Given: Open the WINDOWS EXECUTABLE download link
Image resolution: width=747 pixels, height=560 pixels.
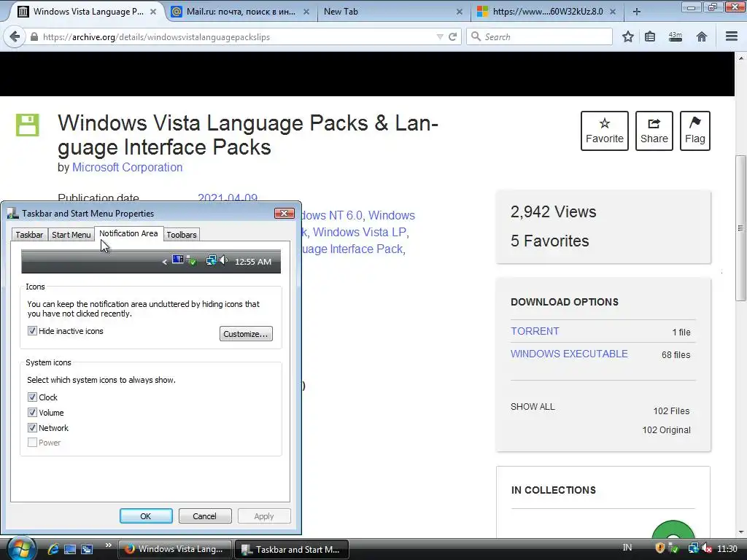Looking at the screenshot, I should pyautogui.click(x=569, y=354).
